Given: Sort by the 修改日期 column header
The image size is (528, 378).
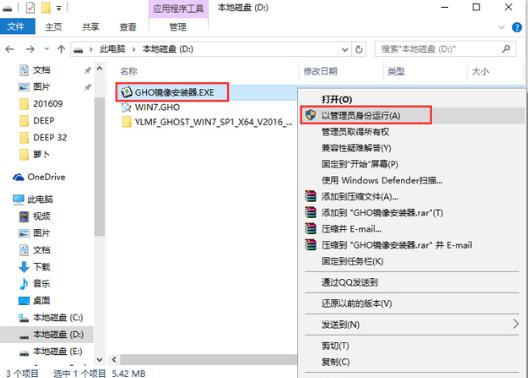Looking at the screenshot, I should [320, 71].
